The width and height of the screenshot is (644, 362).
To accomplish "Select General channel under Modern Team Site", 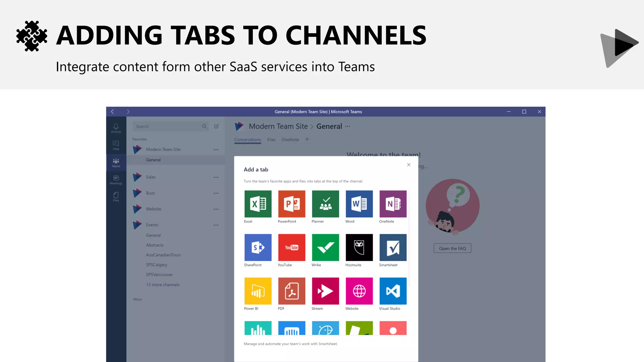I will (x=176, y=160).
